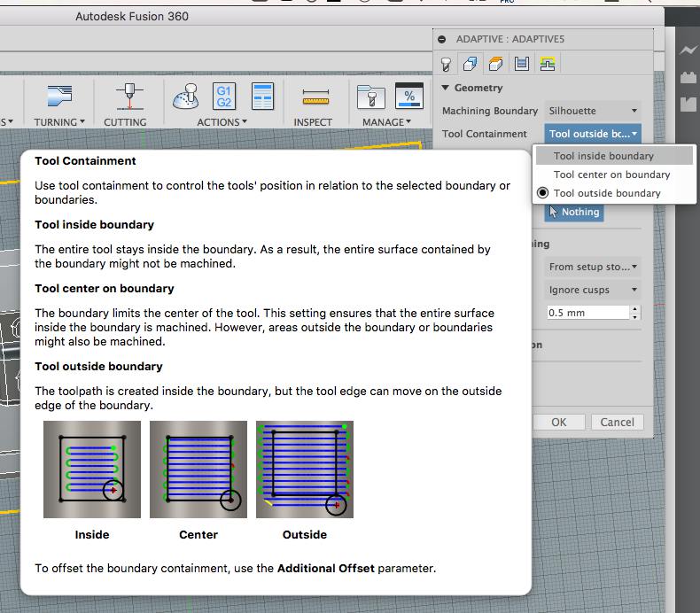Screen dimensions: 700x613
Task: Open the TURNING dropdown menu
Action: pyautogui.click(x=59, y=122)
